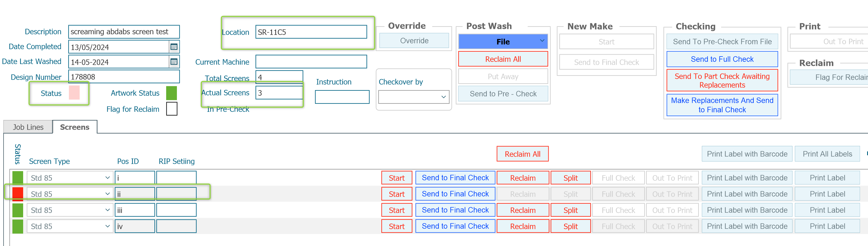Click Reclaim for screen row i
The image size is (868, 246).
pos(523,178)
